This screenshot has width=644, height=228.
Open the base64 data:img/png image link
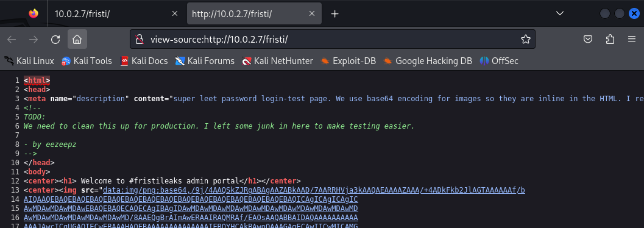[x=314, y=190]
